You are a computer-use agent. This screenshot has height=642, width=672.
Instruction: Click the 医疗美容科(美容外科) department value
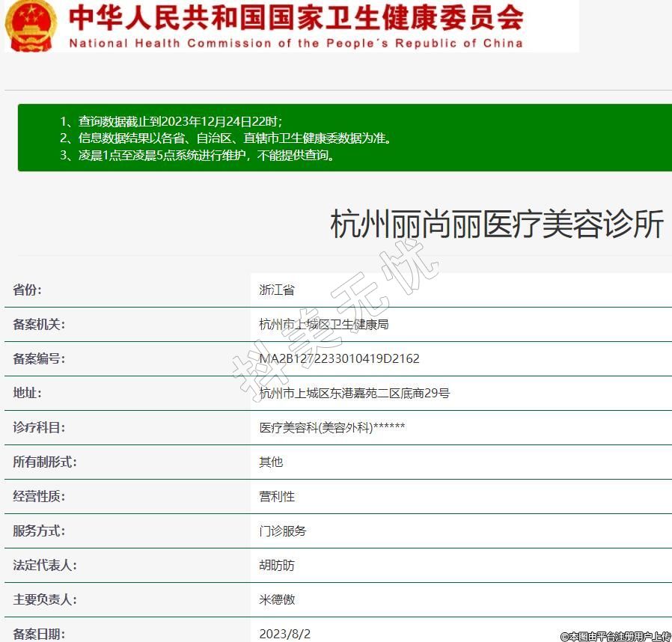tap(332, 428)
